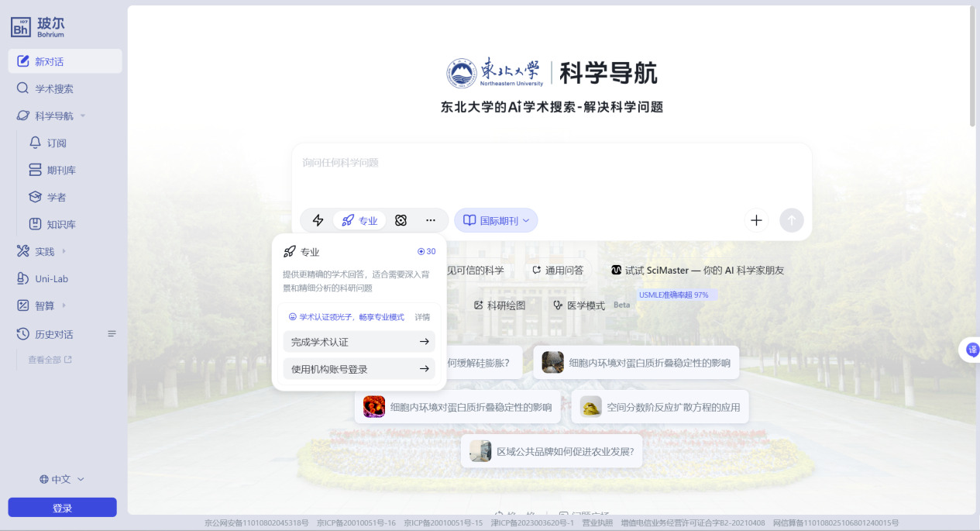Click the plus attachment icon

(756, 220)
